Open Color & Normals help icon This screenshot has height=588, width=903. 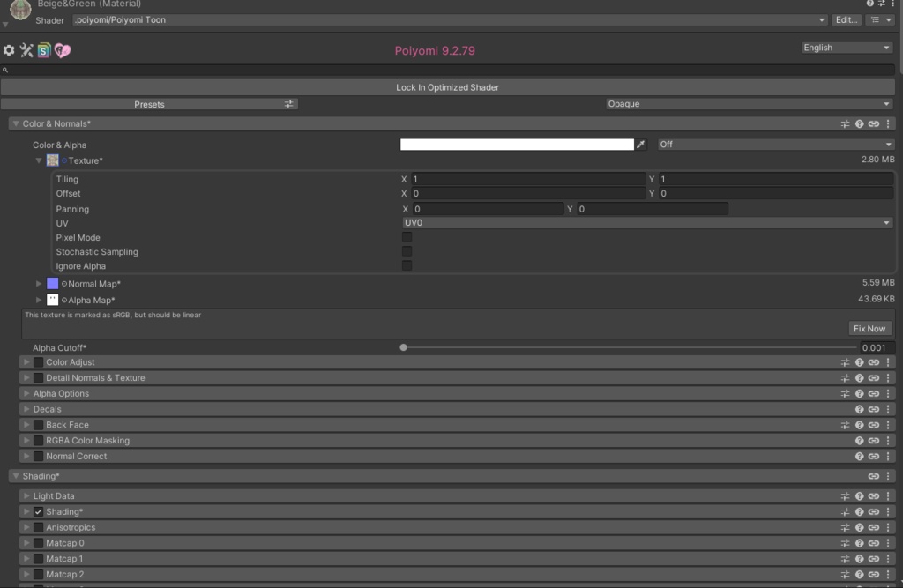coord(859,123)
